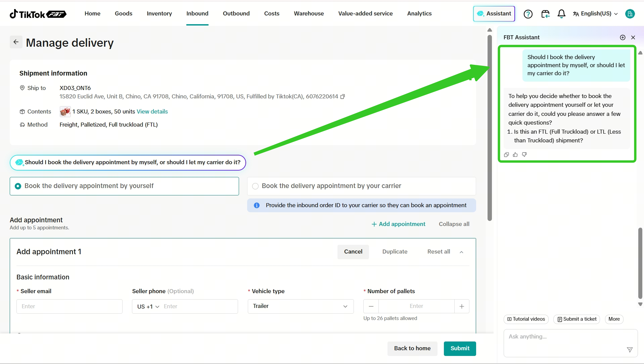Open the help question mark icon
Screen dimensions: 644x364
coord(528,14)
